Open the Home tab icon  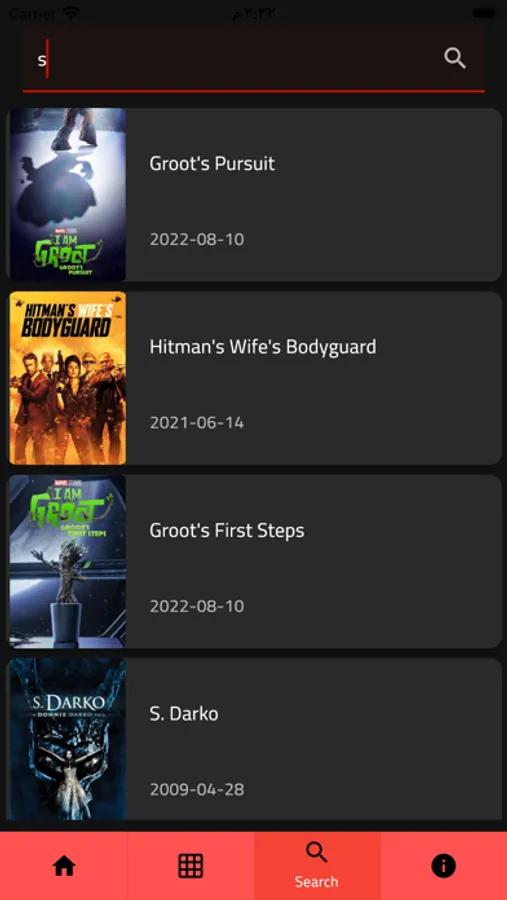(64, 866)
